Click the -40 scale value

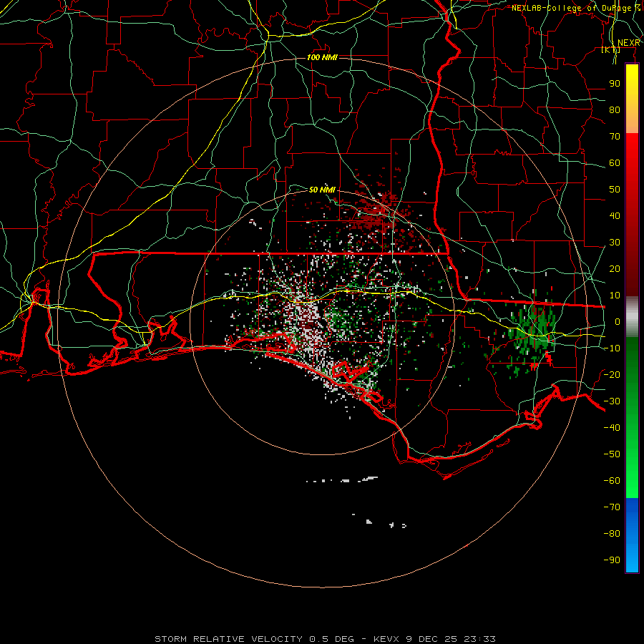tap(612, 428)
